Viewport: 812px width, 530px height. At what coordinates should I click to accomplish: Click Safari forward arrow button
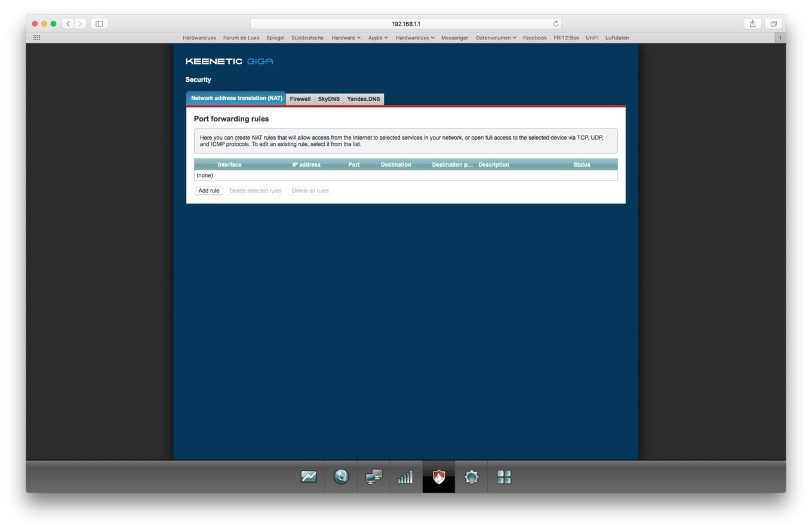81,24
